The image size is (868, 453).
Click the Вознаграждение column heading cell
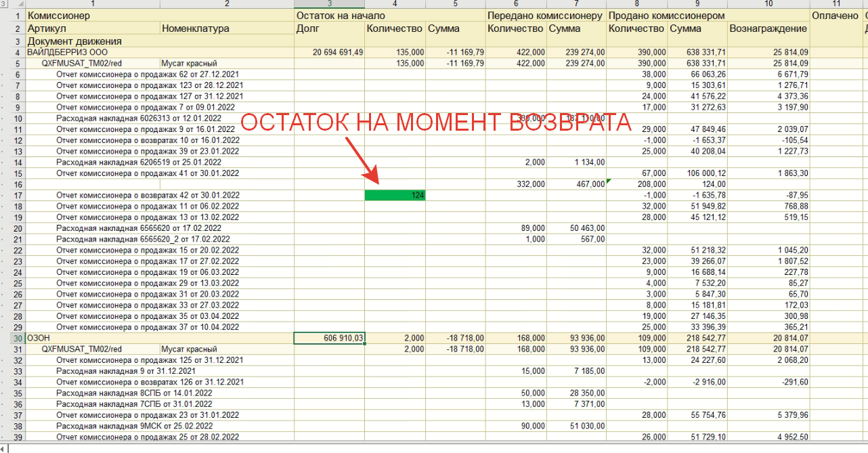point(768,28)
